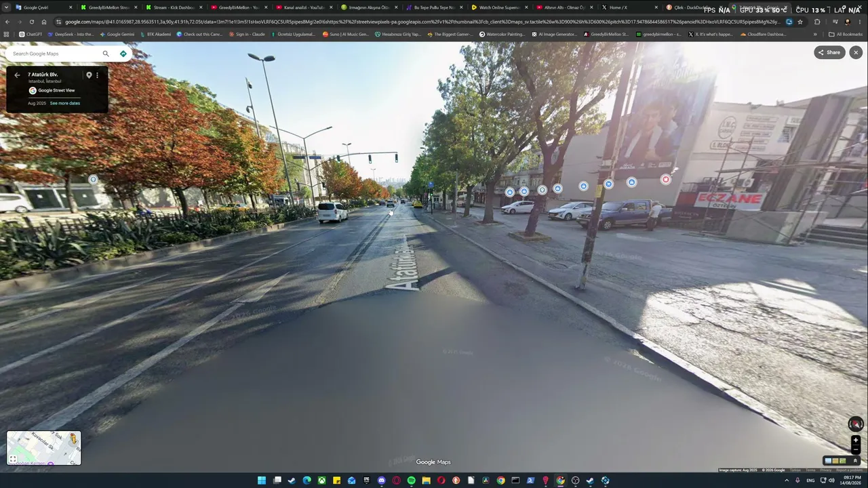Open the ChatGPT bookmark
This screenshot has height=488, width=868.
31,34
